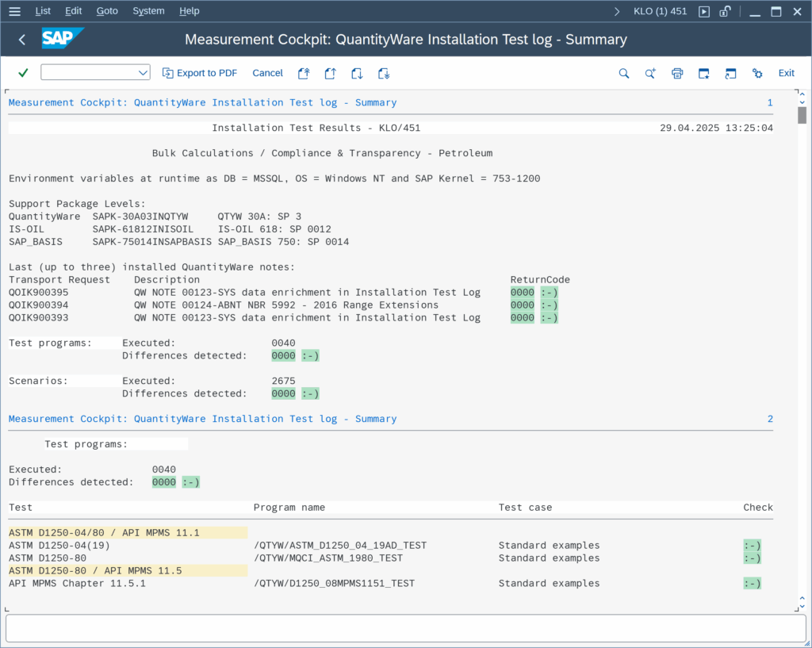
Task: Select transport request QOIK900395
Action: click(38, 292)
